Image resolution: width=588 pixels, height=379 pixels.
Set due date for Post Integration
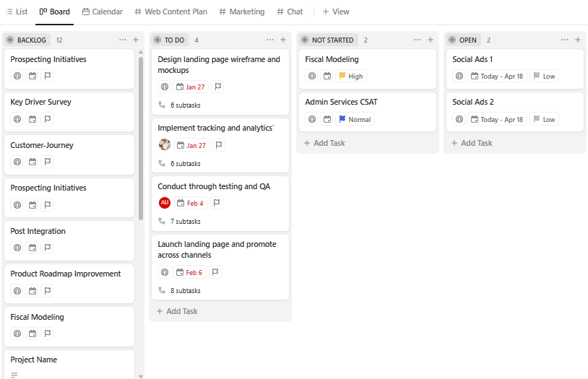click(x=33, y=248)
